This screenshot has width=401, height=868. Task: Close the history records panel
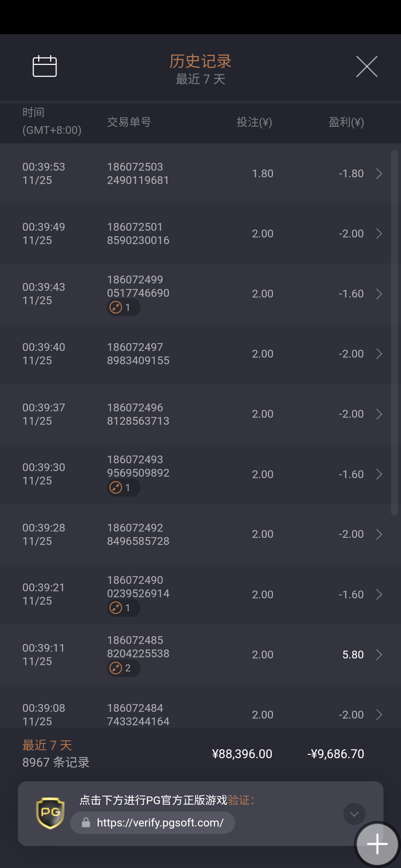(366, 67)
